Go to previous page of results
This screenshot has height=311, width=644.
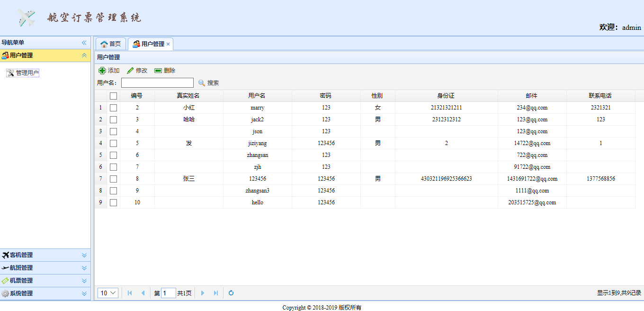pos(143,293)
